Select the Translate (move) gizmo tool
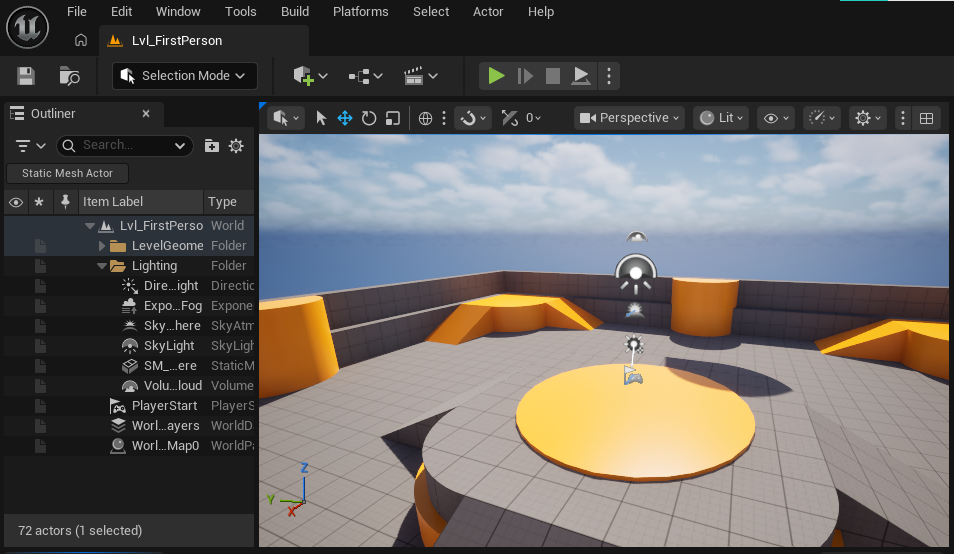This screenshot has width=954, height=554. (x=345, y=118)
